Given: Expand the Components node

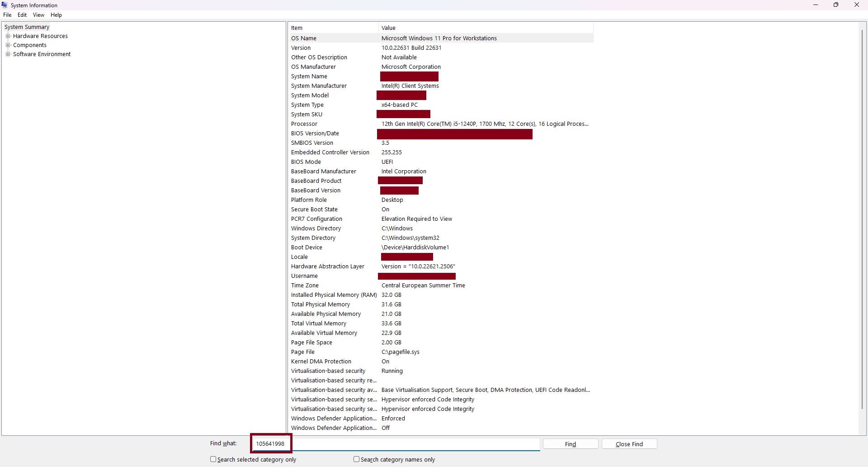Looking at the screenshot, I should click(8, 45).
